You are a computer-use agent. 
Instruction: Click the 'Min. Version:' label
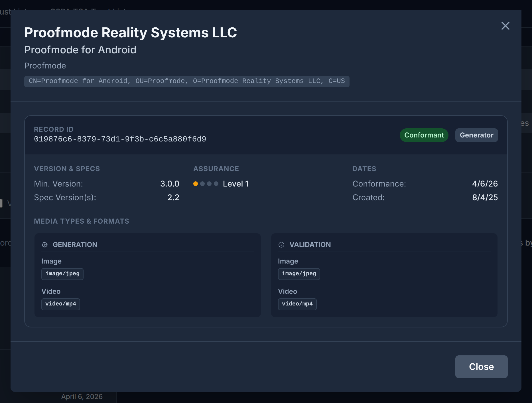point(58,184)
